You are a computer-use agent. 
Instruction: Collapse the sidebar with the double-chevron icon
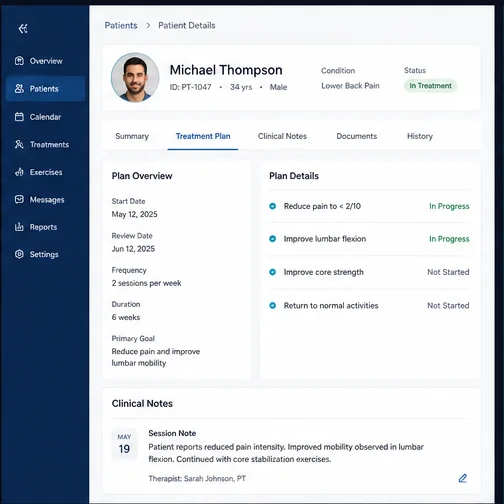(23, 29)
